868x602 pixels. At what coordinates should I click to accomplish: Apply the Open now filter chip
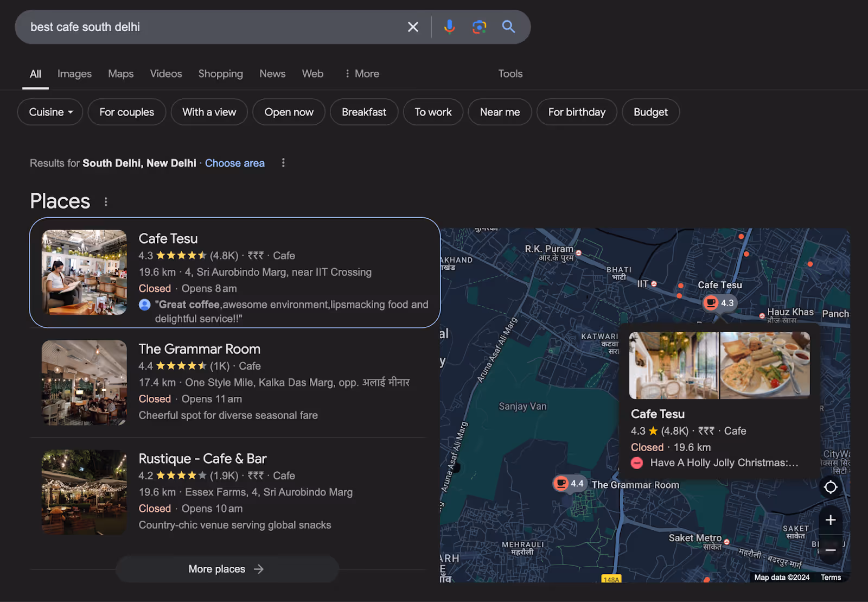pyautogui.click(x=289, y=112)
